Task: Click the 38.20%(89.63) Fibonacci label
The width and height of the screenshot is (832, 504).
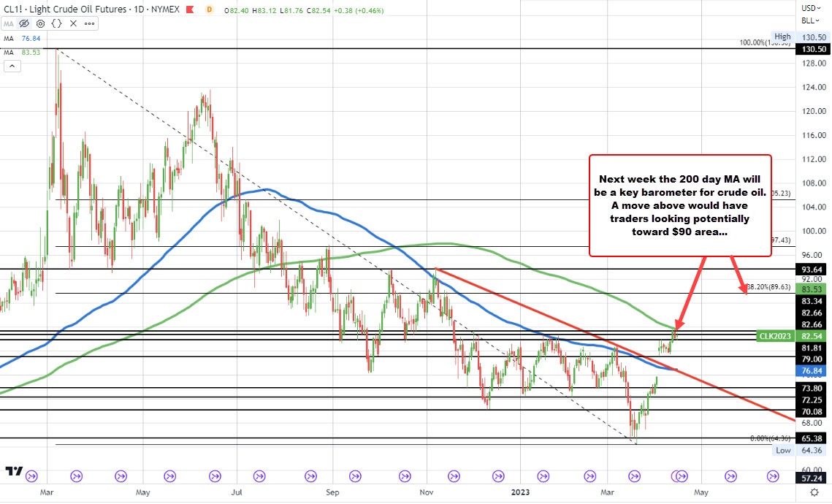Action: point(769,287)
